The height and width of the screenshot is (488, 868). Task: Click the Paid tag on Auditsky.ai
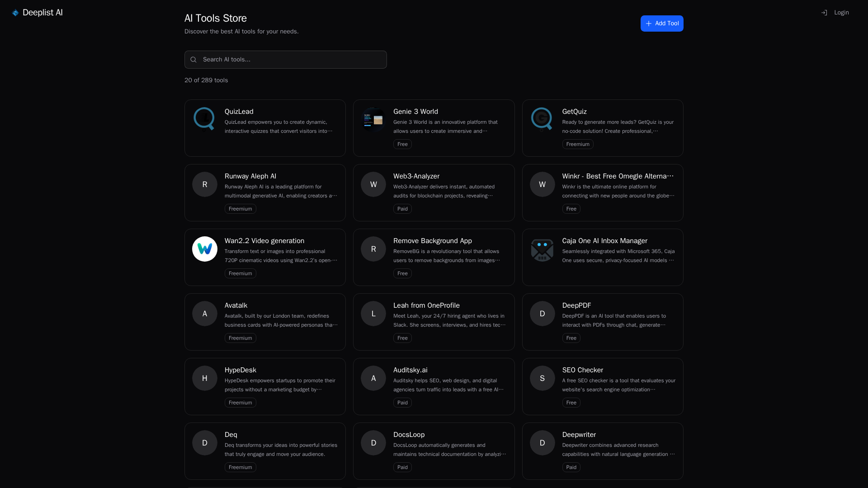[x=402, y=403]
